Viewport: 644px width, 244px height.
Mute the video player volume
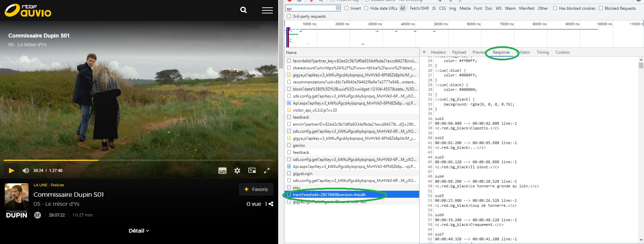26,171
